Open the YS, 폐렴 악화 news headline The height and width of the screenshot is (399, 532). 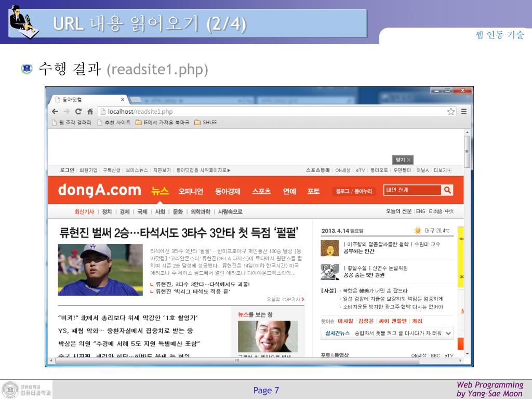126,330
